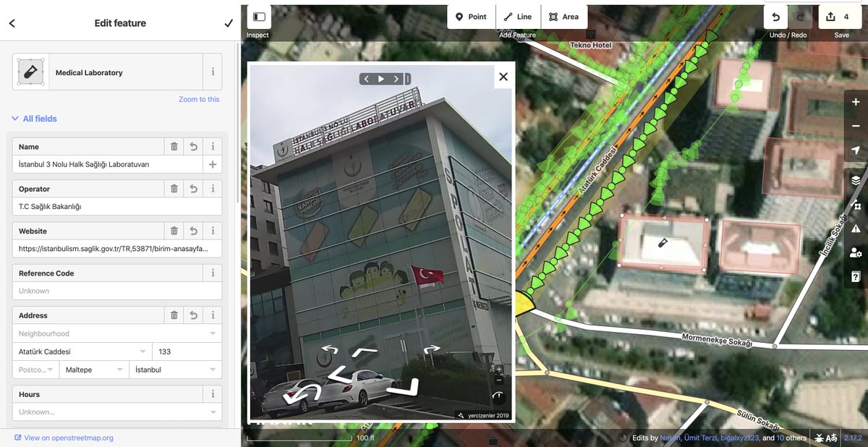Select the Area drawing tool
Viewport: 868px width, 447px height.
[564, 16]
